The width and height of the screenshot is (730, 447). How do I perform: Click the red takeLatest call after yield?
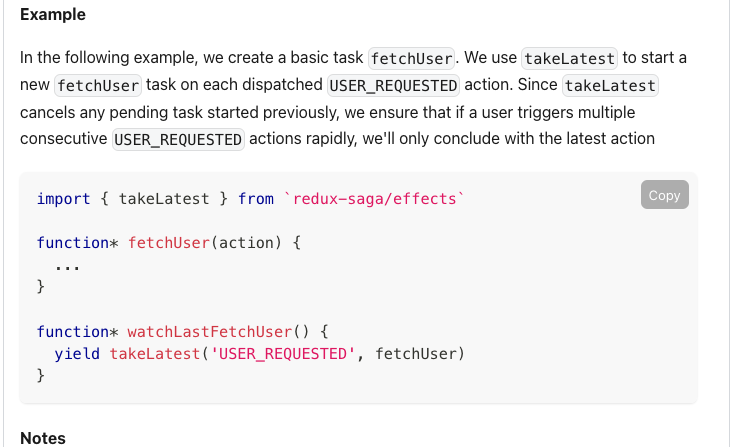click(x=155, y=354)
